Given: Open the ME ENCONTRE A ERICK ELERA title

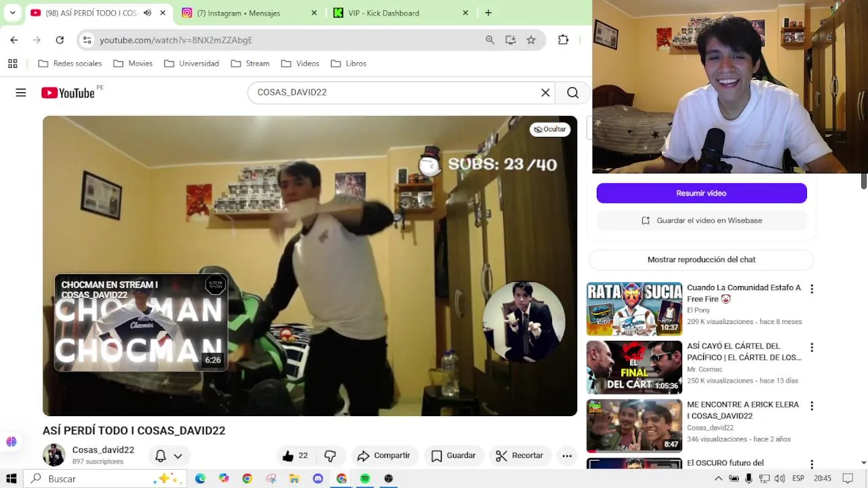Looking at the screenshot, I should [x=743, y=410].
